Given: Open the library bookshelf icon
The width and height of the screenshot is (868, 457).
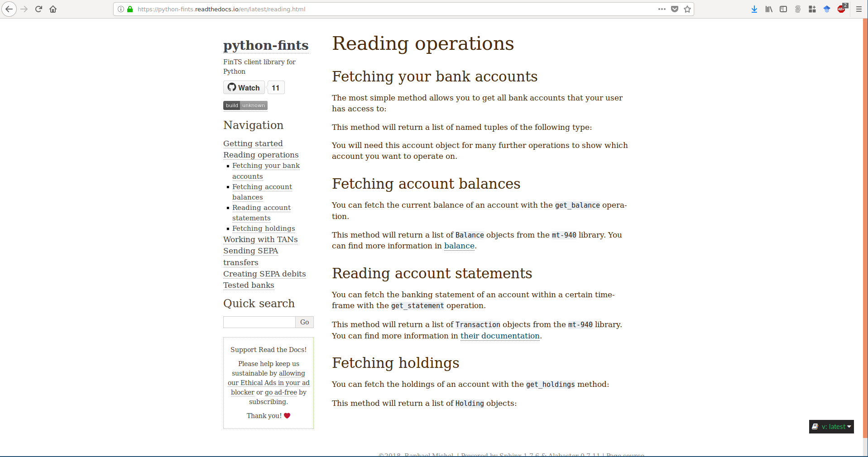Looking at the screenshot, I should [x=769, y=9].
